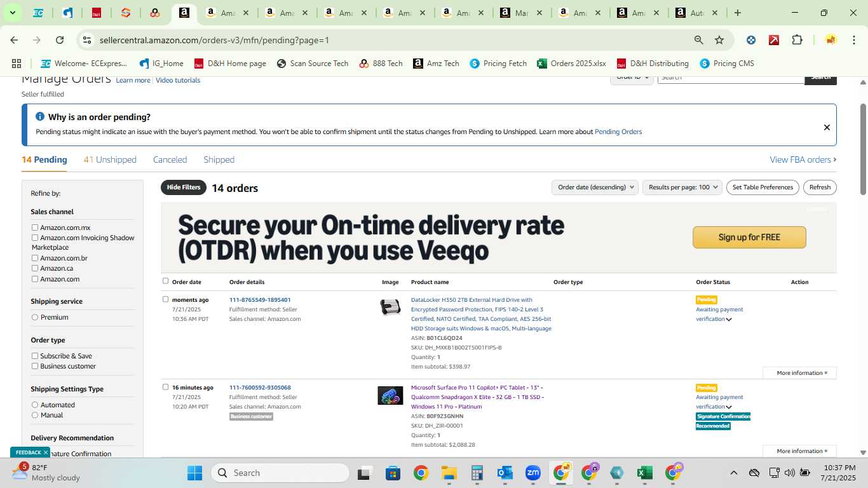
Task: Check the Amazon.com sales channel filter
Action: coord(35,279)
